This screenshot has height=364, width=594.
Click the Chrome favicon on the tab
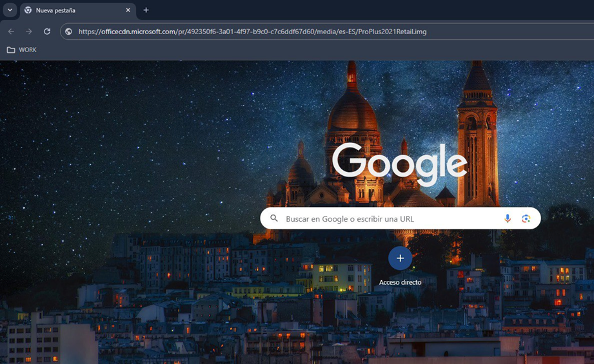pos(28,10)
